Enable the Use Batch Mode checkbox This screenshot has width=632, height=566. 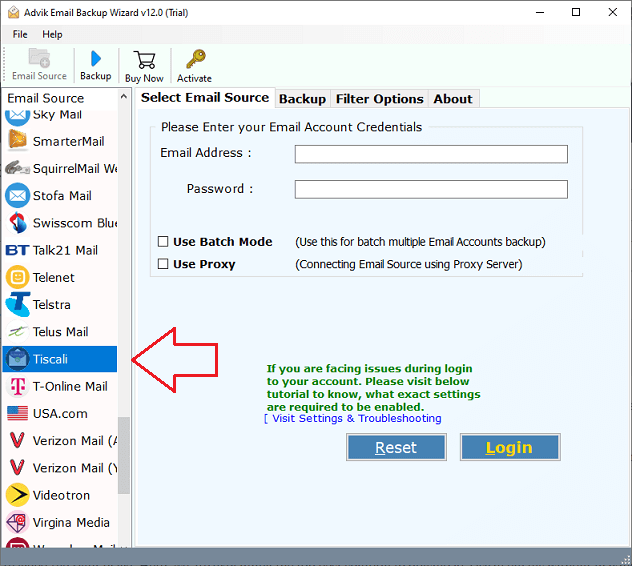coord(163,241)
